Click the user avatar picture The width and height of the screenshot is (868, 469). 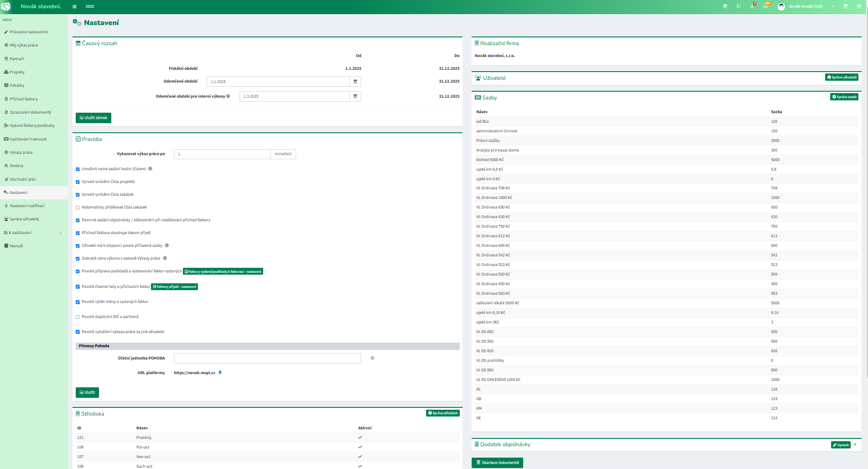click(x=781, y=6)
